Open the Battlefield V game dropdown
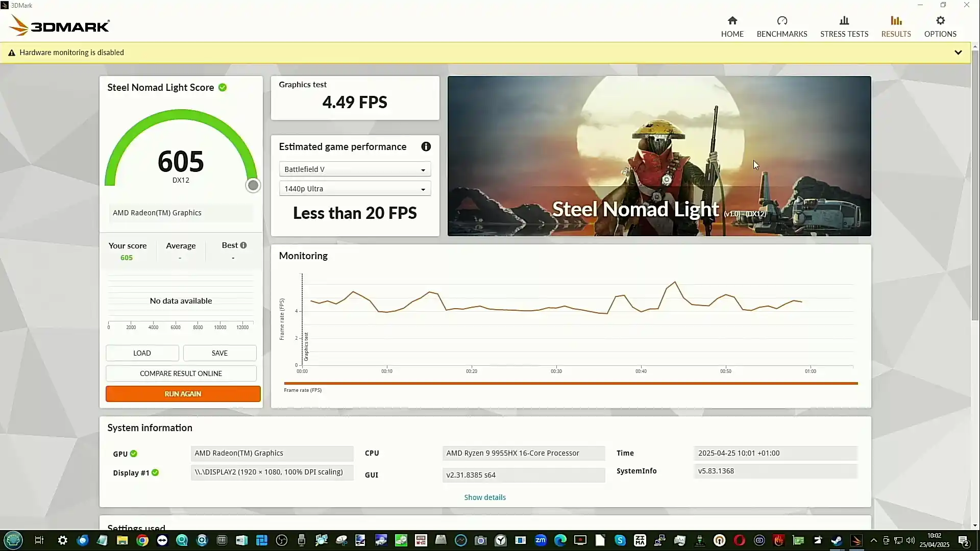Viewport: 980px width, 551px height. pyautogui.click(x=355, y=169)
